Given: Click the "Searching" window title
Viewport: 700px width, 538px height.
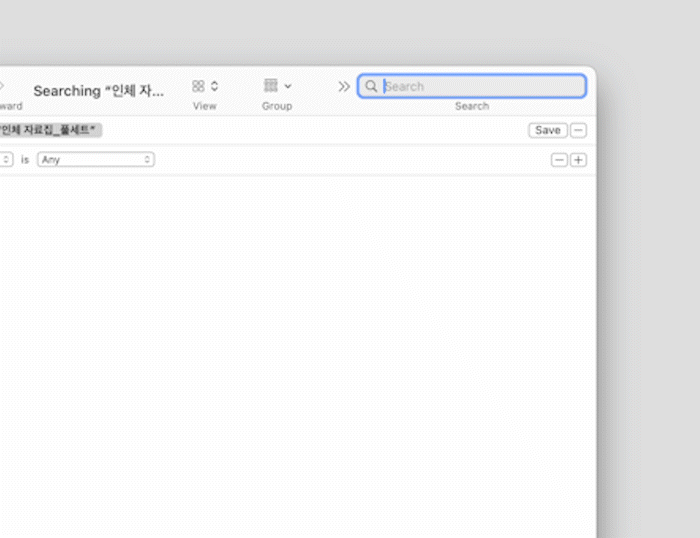Looking at the screenshot, I should (98, 91).
